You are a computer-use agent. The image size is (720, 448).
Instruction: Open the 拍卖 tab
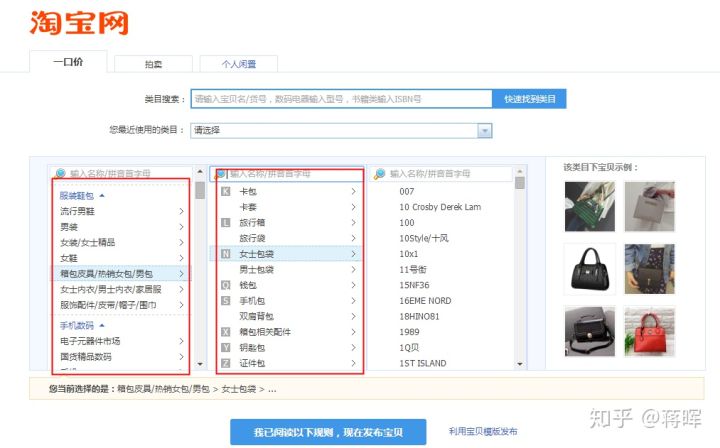pyautogui.click(x=153, y=64)
